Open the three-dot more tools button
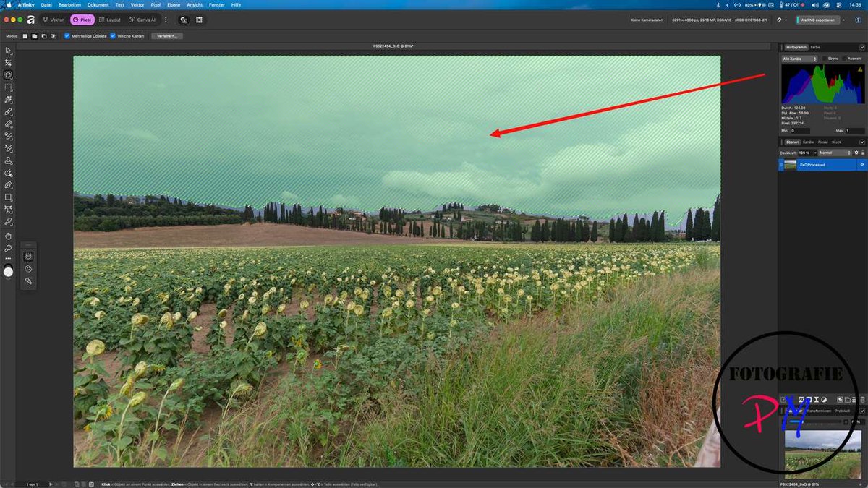868x488 pixels. point(9,258)
